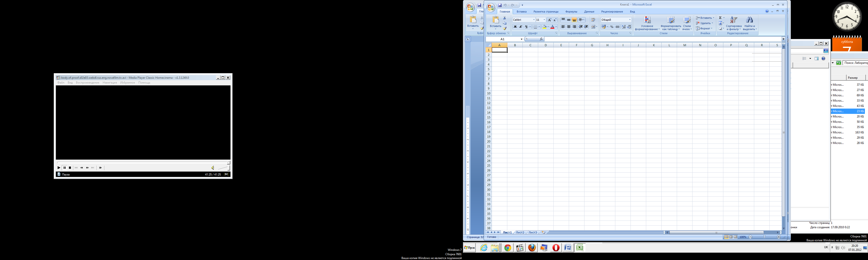The width and height of the screenshot is (868, 260).
Task: Click Стили ячеек button
Action: pyautogui.click(x=687, y=24)
